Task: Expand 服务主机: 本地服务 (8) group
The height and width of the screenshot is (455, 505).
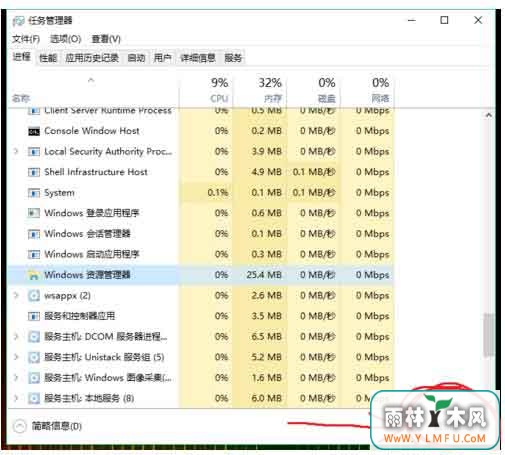Action: (x=16, y=398)
